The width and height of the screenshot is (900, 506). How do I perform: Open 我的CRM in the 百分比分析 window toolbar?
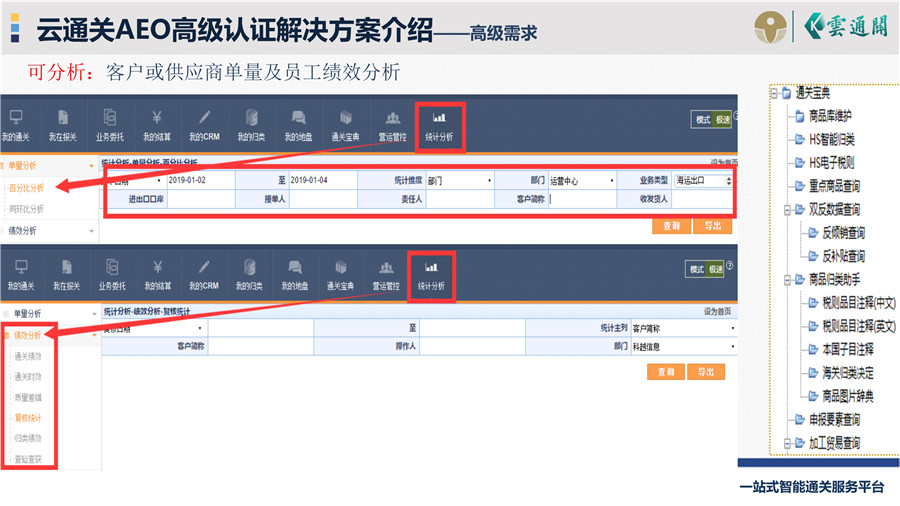pos(204,126)
